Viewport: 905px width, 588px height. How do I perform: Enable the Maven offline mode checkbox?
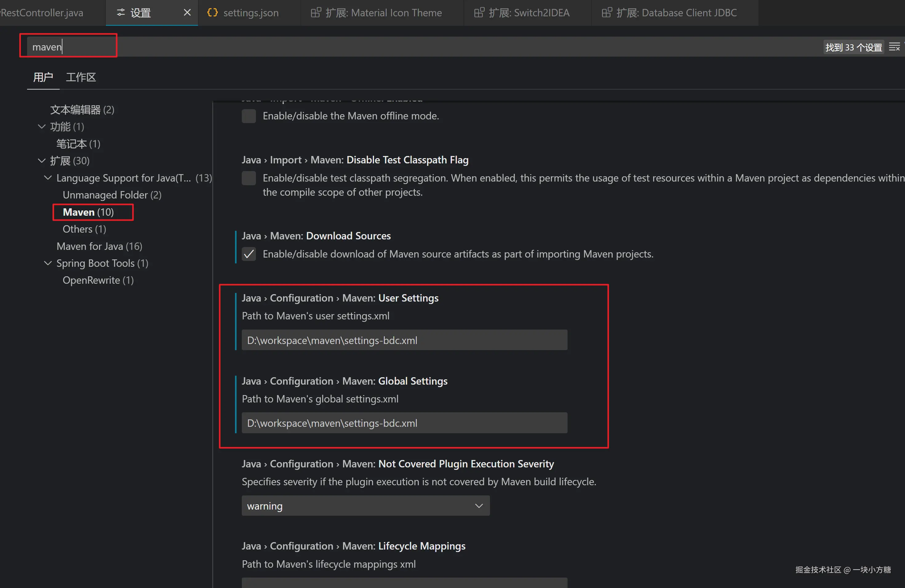click(x=249, y=116)
